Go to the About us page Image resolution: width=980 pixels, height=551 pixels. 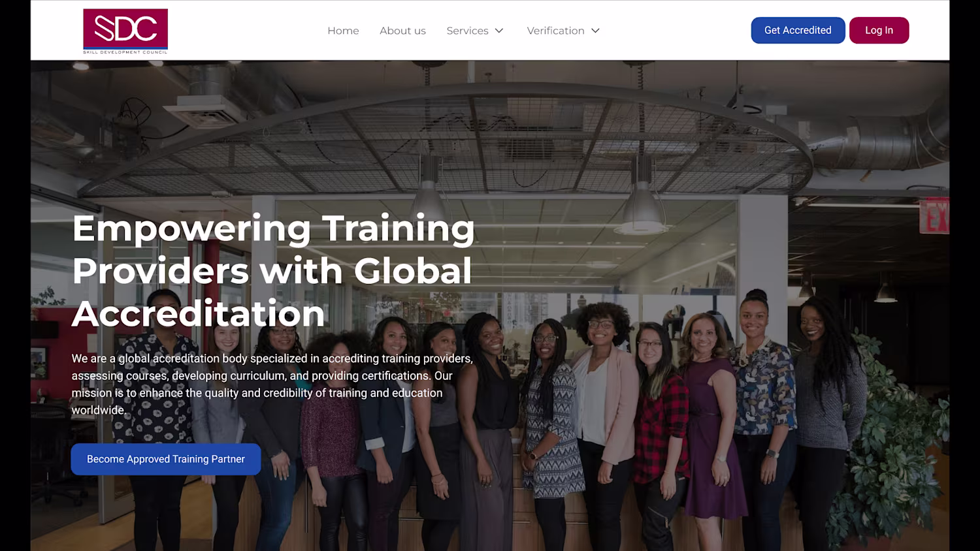[402, 31]
